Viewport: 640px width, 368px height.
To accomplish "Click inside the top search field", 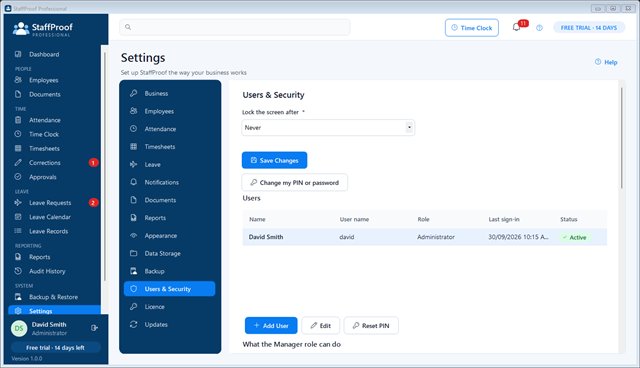I will pyautogui.click(x=235, y=27).
